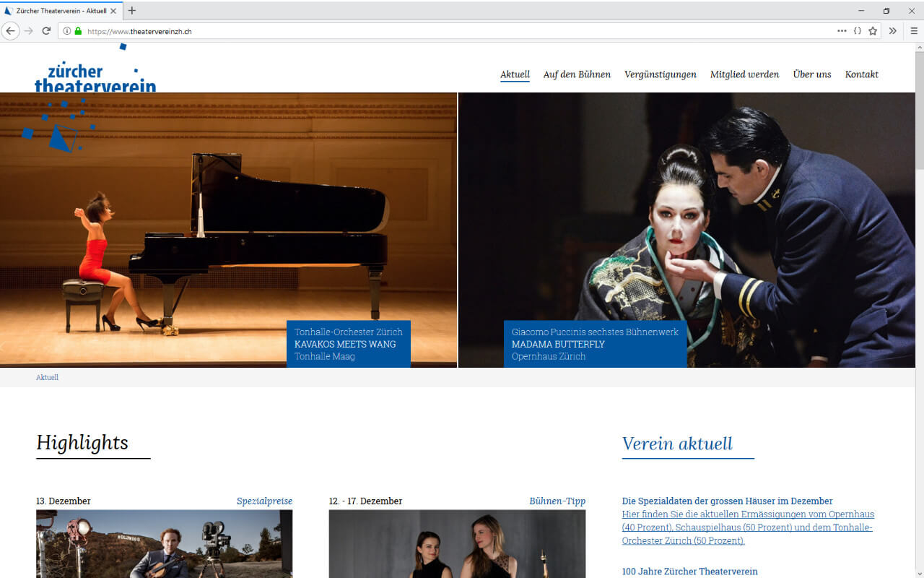This screenshot has width=924, height=578.
Task: Go to Mitglied werden page
Action: (x=744, y=74)
